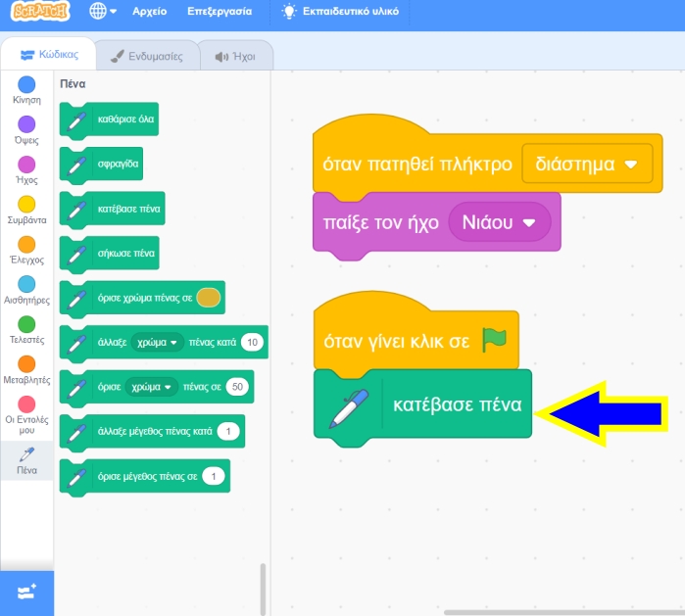Select the Συμβάντα block category
This screenshot has height=616, width=685.
pos(26,210)
